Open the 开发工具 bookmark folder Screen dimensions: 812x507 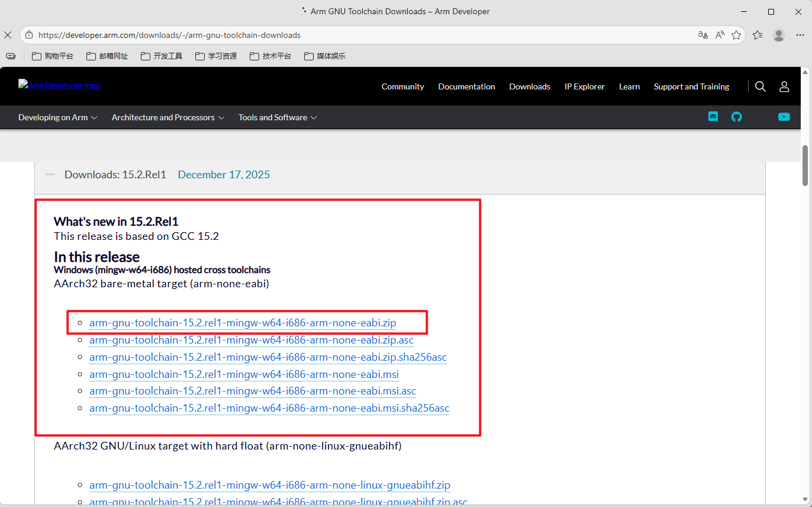[162, 56]
